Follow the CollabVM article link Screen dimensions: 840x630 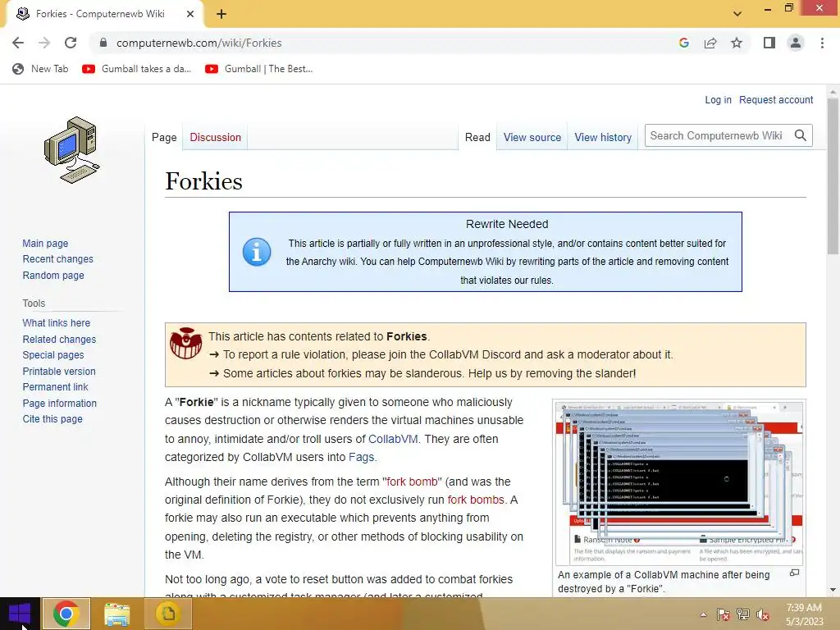click(393, 439)
